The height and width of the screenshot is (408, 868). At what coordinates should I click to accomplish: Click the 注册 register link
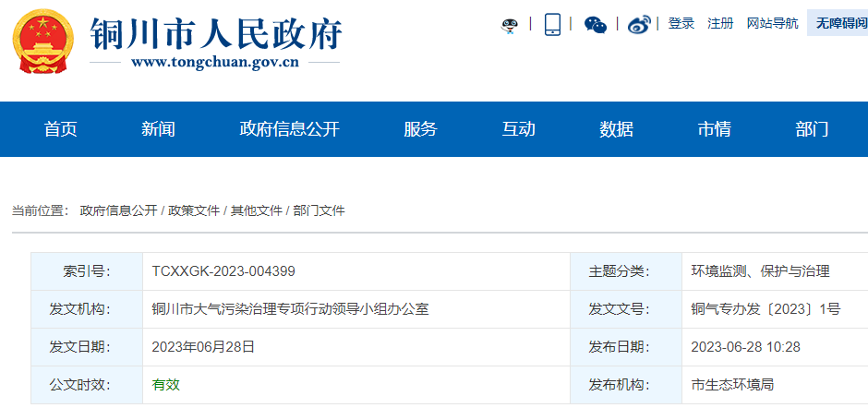[720, 24]
